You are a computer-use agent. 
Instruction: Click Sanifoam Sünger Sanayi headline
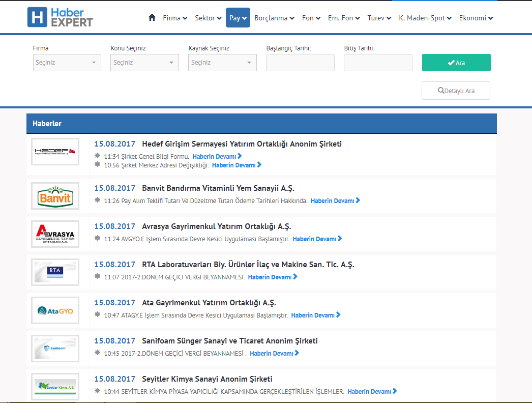[230, 341]
